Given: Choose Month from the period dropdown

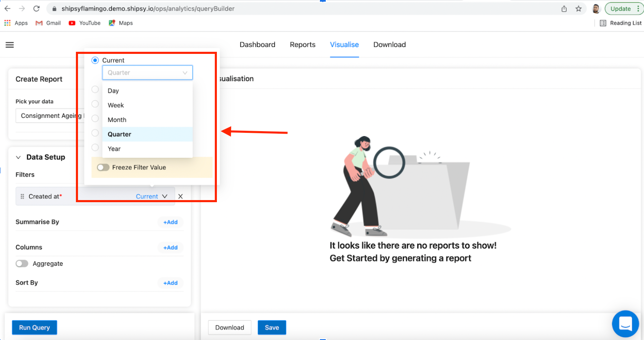Looking at the screenshot, I should 117,120.
